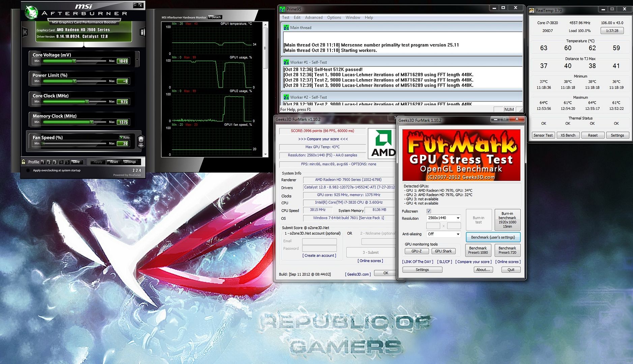Open Prime95 Test menu
The height and width of the screenshot is (364, 633).
click(286, 18)
